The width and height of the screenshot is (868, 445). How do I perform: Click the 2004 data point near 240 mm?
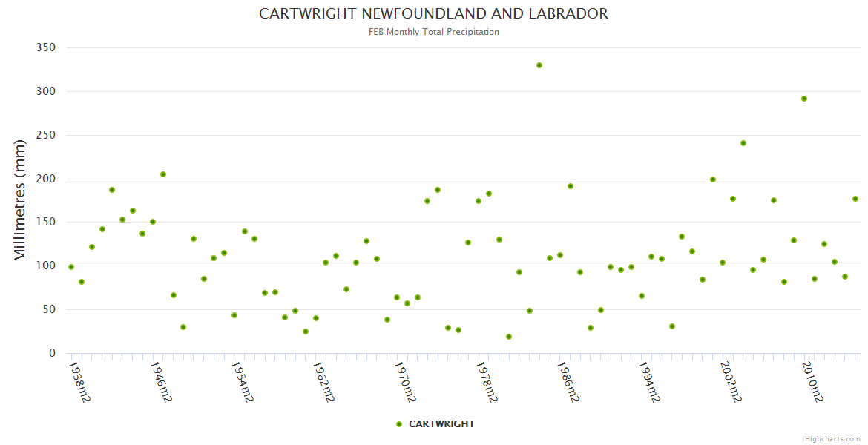click(x=743, y=143)
